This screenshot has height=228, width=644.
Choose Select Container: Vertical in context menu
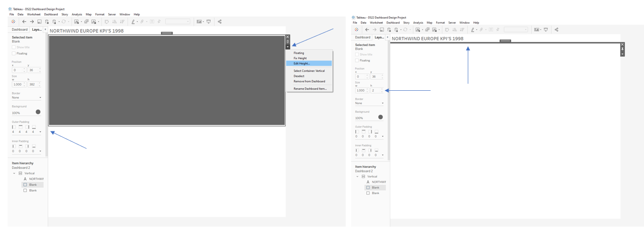click(309, 71)
